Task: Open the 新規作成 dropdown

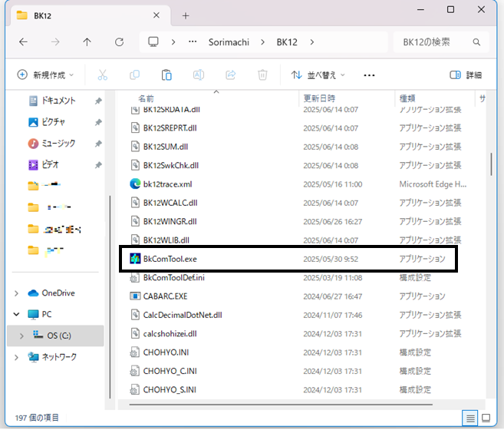Action: pyautogui.click(x=45, y=75)
